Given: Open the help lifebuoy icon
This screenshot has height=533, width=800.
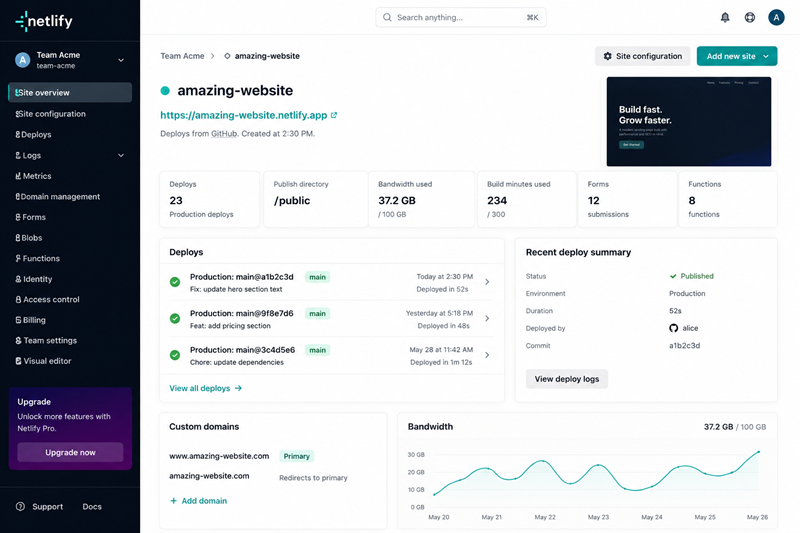Looking at the screenshot, I should tap(749, 18).
